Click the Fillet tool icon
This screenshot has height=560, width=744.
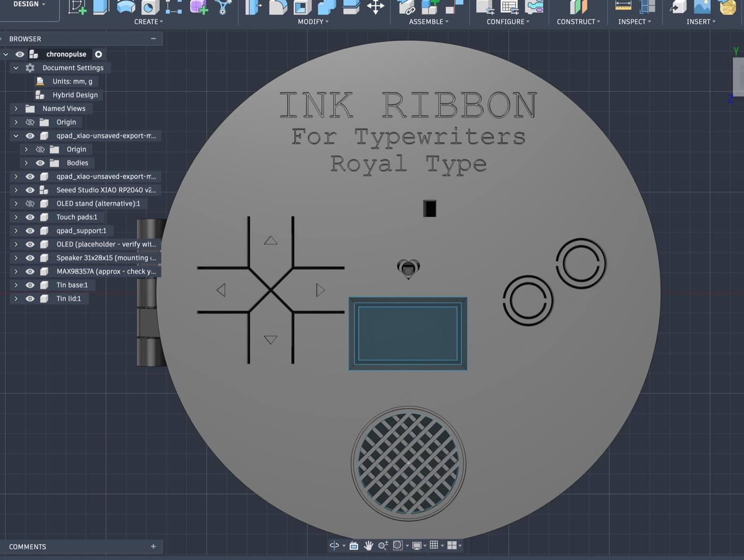point(278,6)
